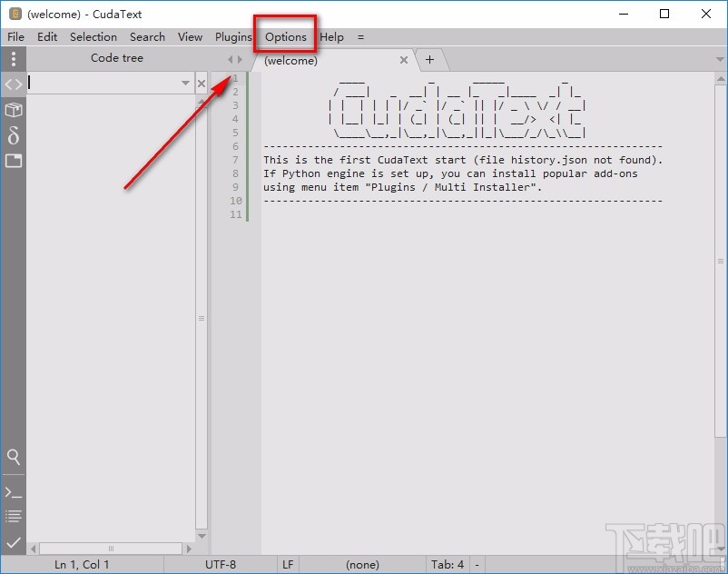This screenshot has height=574, width=728.
Task: Switch to previous side panel with left arrow
Action: (230, 59)
